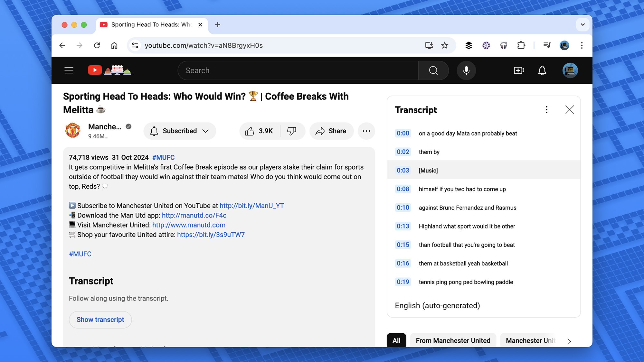The image size is (644, 362).
Task: Open the Create video icon
Action: coord(519,70)
